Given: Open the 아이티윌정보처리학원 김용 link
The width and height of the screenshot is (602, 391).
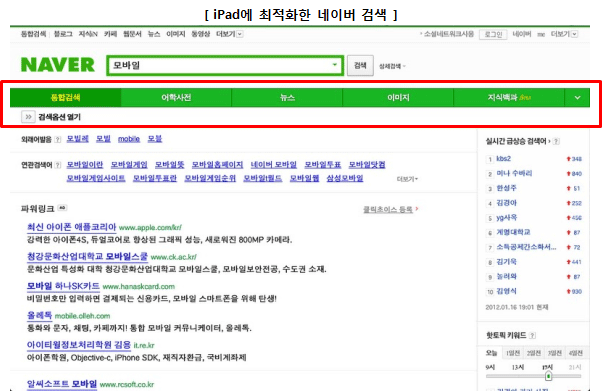Looking at the screenshot, I should coord(79,345).
